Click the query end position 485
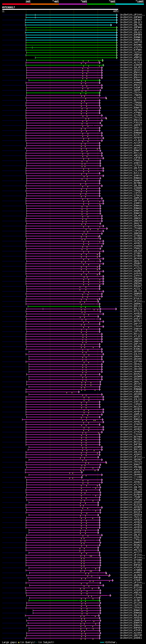Viewport: 146px width, 644px height. point(115,11)
